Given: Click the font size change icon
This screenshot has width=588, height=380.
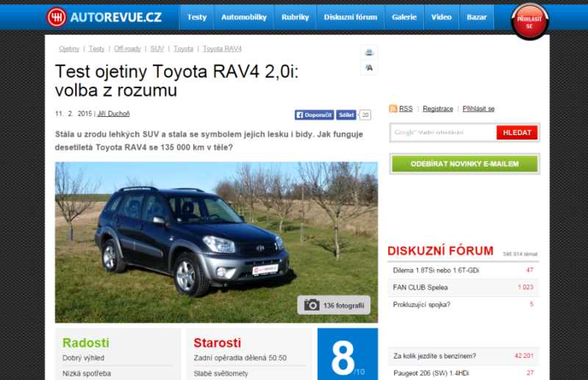Looking at the screenshot, I should (369, 68).
